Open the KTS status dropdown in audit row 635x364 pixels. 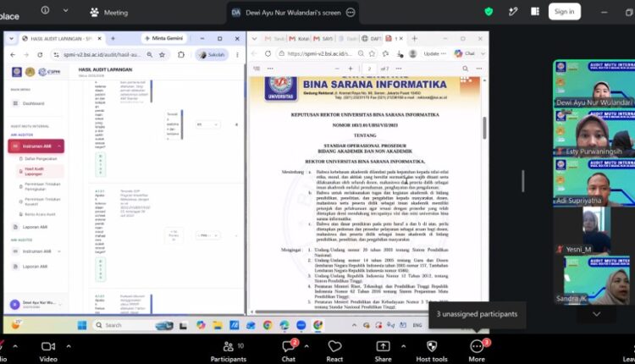click(207, 124)
